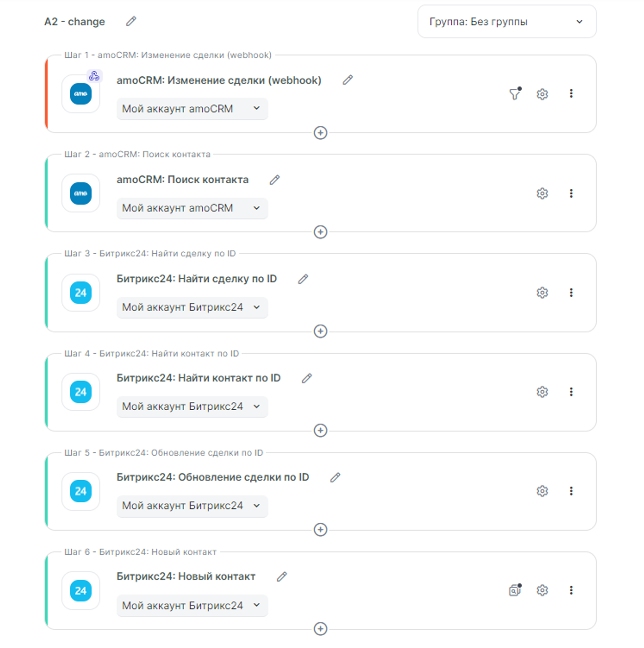Click the Битрикс24 logo in step 5
The height and width of the screenshot is (648, 644).
(x=81, y=491)
